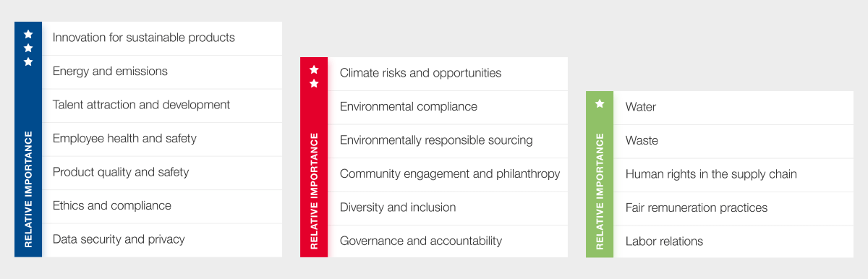The width and height of the screenshot is (868, 279).
Task: Click the two-star rating on the red bar
Action: point(314,77)
